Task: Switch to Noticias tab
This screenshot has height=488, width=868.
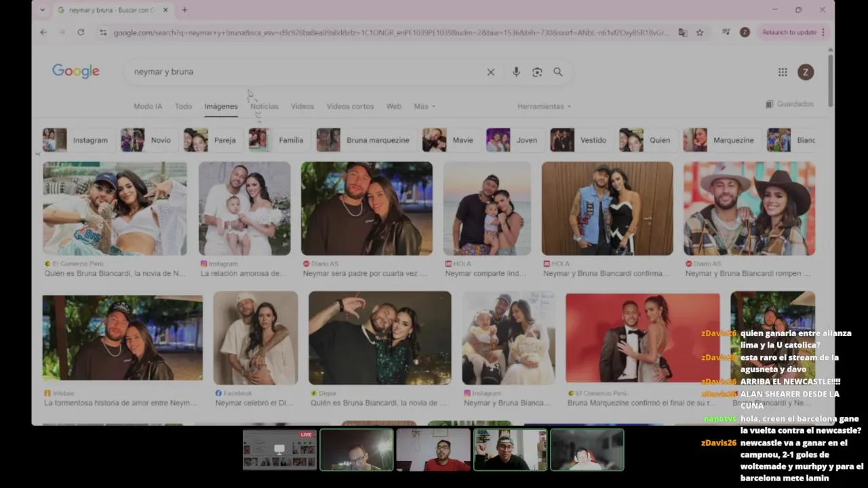Action: pos(264,106)
